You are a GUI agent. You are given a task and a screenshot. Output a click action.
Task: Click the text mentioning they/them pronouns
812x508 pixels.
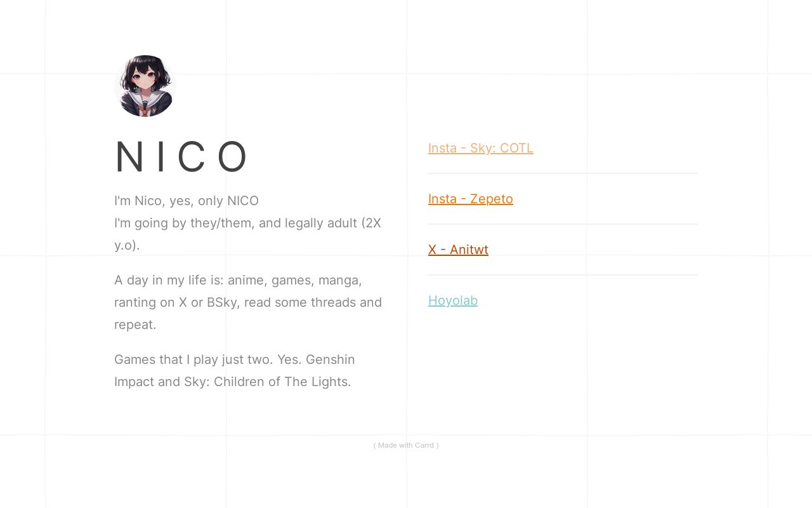click(x=247, y=223)
